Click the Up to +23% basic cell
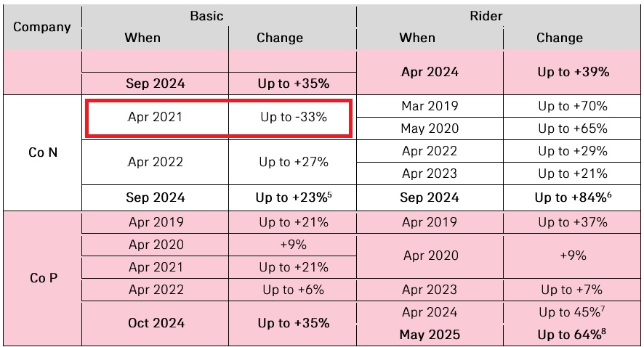The width and height of the screenshot is (644, 347). coord(294,197)
